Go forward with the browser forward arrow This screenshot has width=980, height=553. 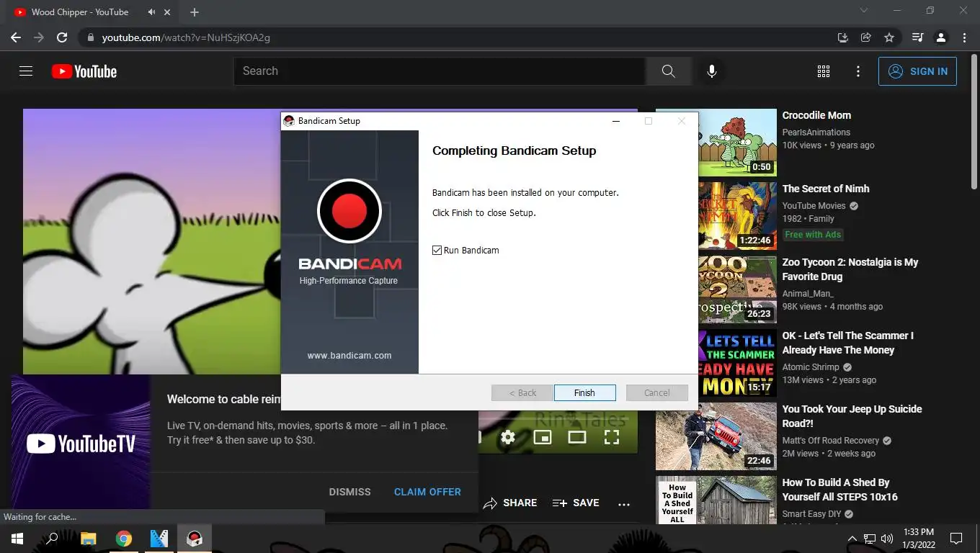[x=39, y=37]
